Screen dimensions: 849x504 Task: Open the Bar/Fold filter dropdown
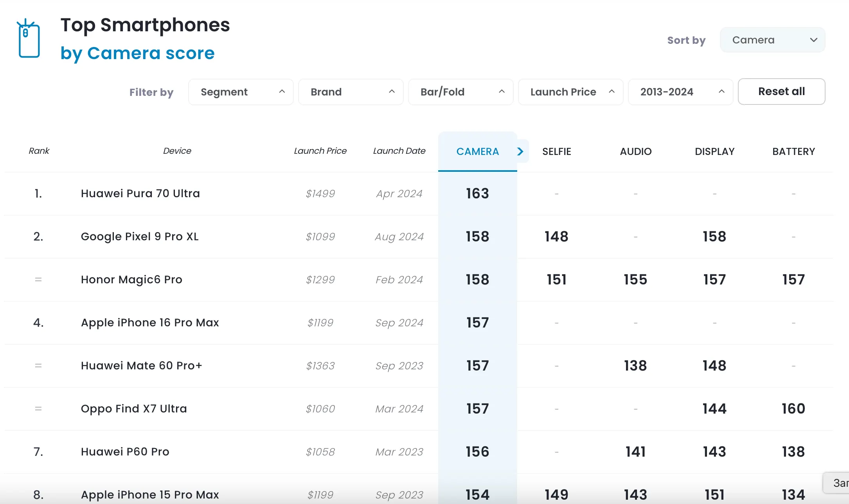click(460, 92)
